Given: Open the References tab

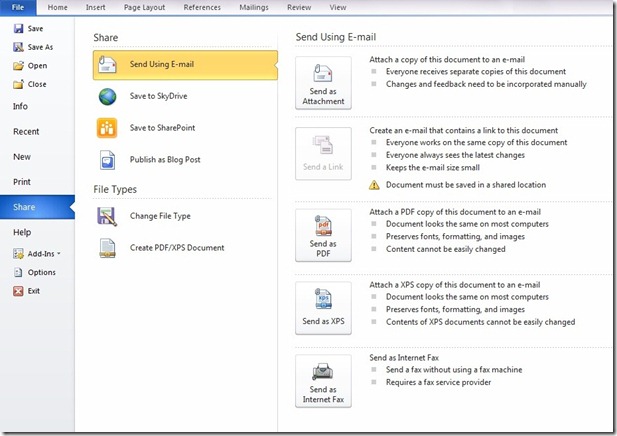Looking at the screenshot, I should (202, 7).
